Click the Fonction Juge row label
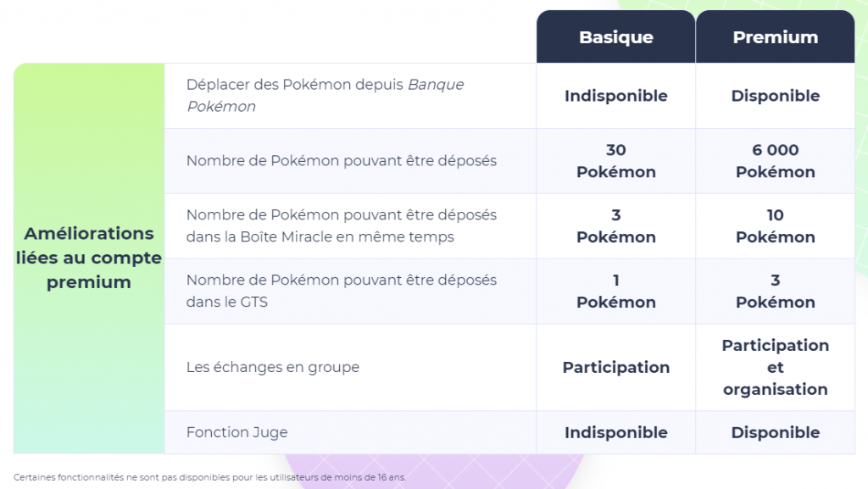Screen dimensions: 868x489 [237, 432]
